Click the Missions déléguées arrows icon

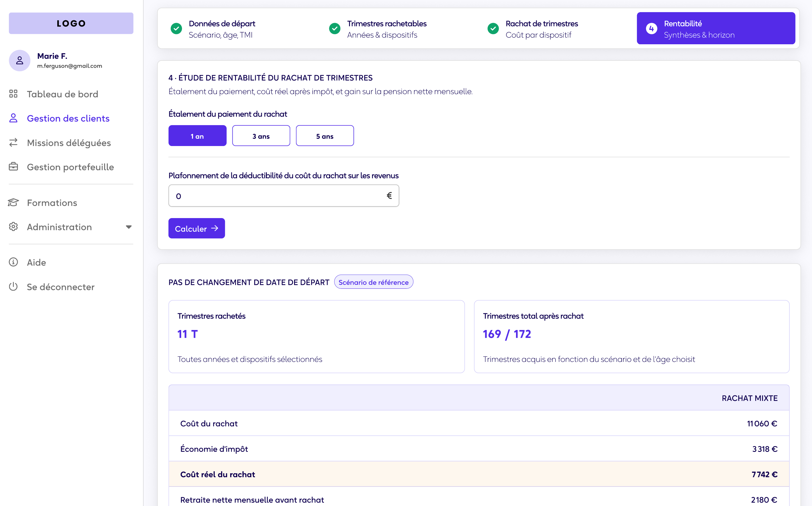pyautogui.click(x=13, y=142)
